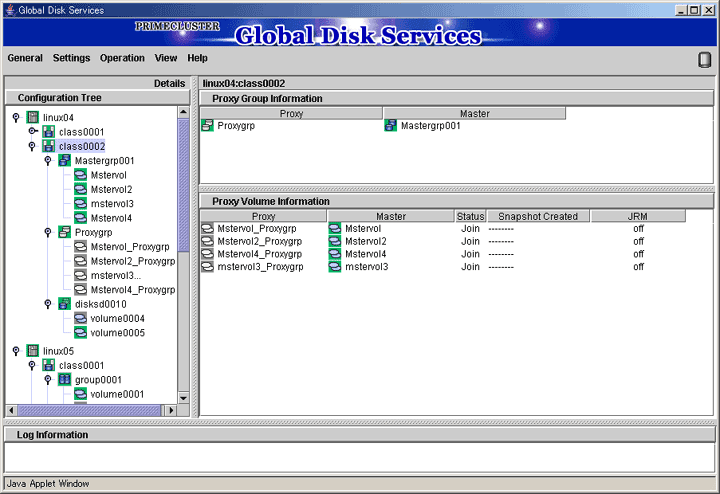Screen dimensions: 720x494
Task: Click the Status column header
Action: [471, 216]
